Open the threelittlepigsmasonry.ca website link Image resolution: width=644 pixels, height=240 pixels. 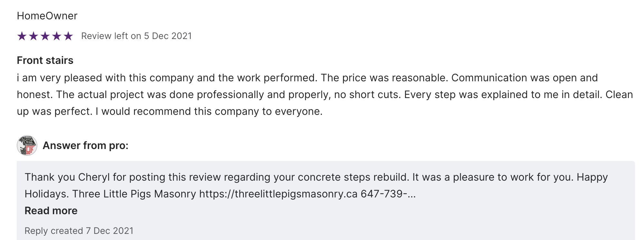pos(278,194)
